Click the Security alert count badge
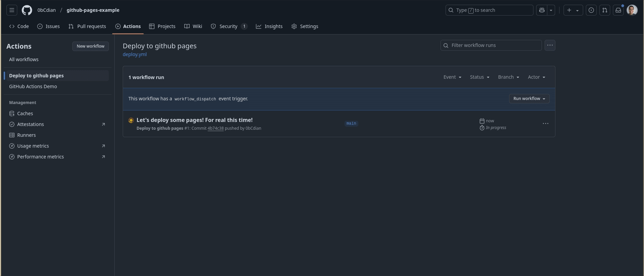The height and width of the screenshot is (276, 644). [x=244, y=26]
